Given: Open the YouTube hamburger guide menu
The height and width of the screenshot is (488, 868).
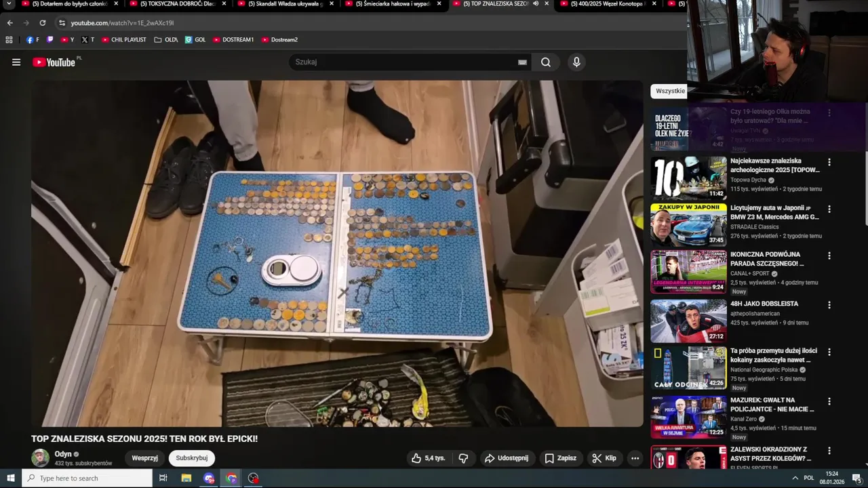Looking at the screenshot, I should [x=16, y=62].
